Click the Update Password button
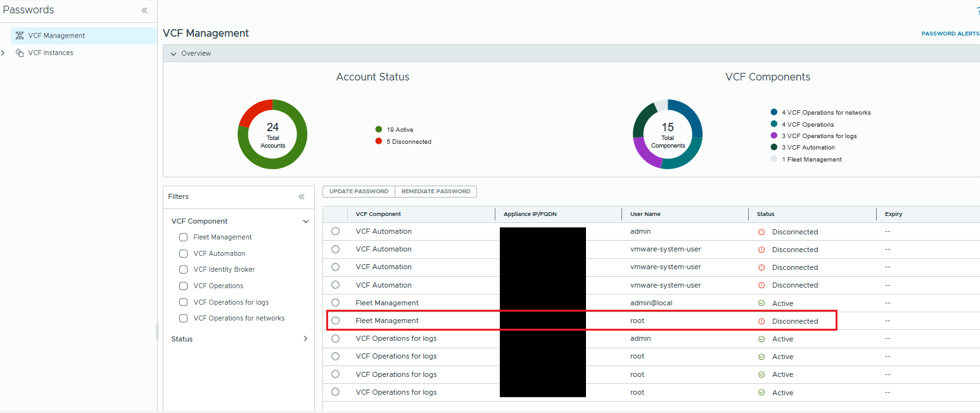Image resolution: width=980 pixels, height=413 pixels. point(359,191)
